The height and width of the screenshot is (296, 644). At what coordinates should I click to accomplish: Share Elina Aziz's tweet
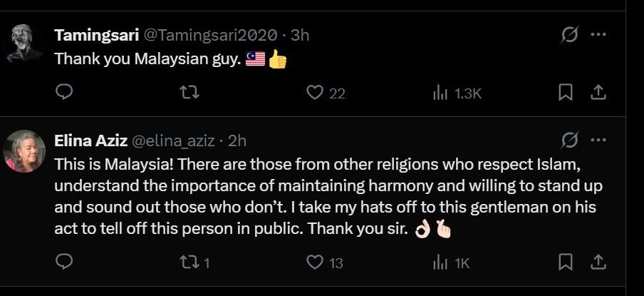click(598, 262)
